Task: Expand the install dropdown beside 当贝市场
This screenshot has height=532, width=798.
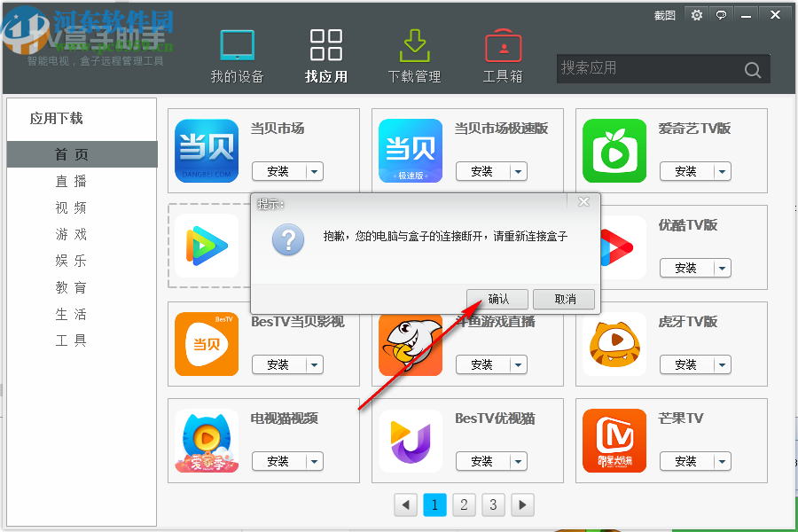Action: click(x=314, y=171)
